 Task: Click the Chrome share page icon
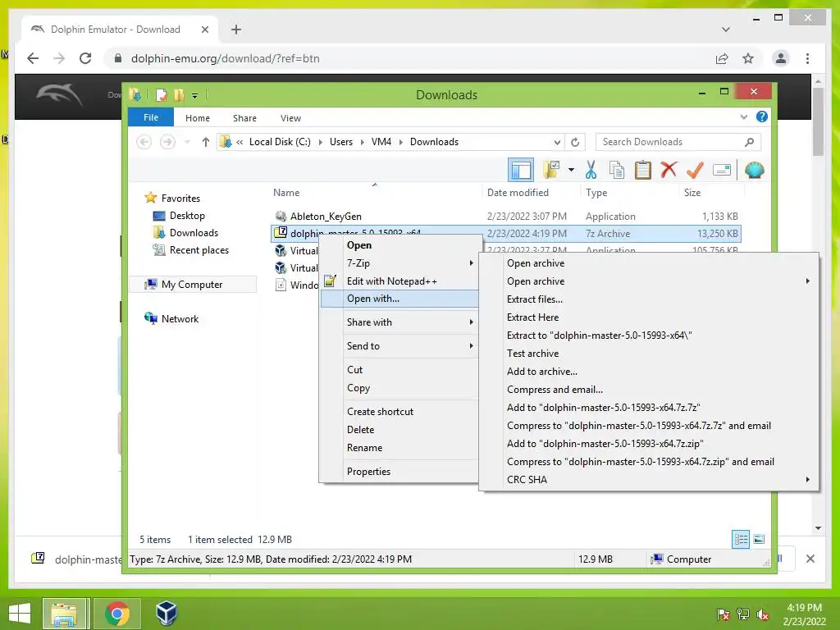pos(722,58)
